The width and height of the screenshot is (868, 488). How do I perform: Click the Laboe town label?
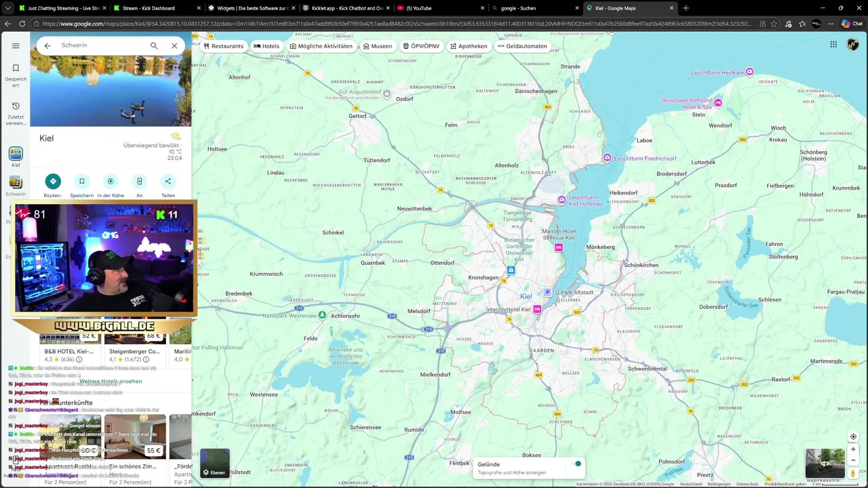pyautogui.click(x=644, y=140)
